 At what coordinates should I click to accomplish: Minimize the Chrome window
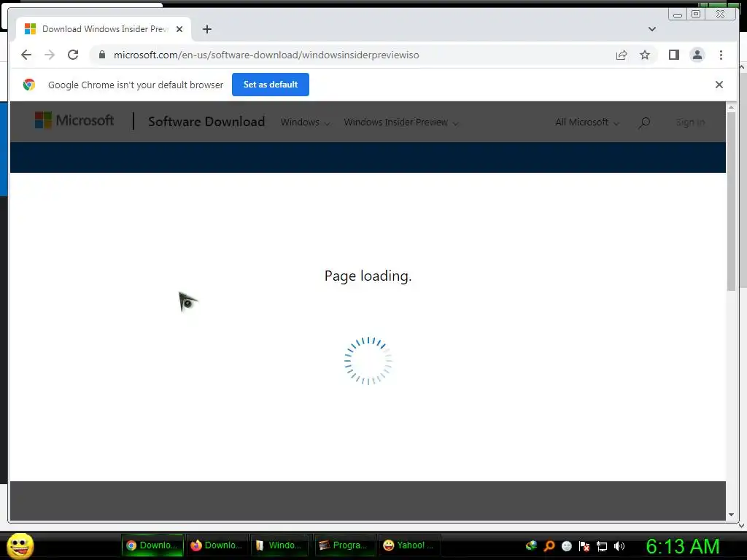tap(677, 15)
